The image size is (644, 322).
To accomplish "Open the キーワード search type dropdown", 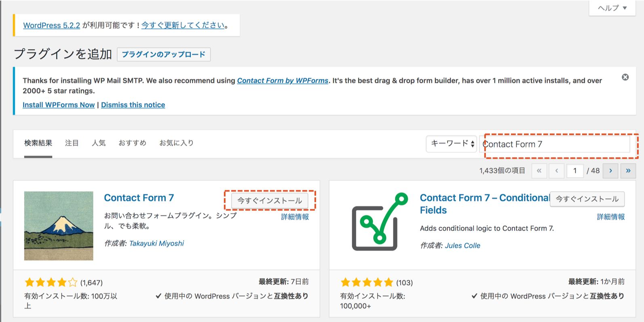I will (452, 144).
